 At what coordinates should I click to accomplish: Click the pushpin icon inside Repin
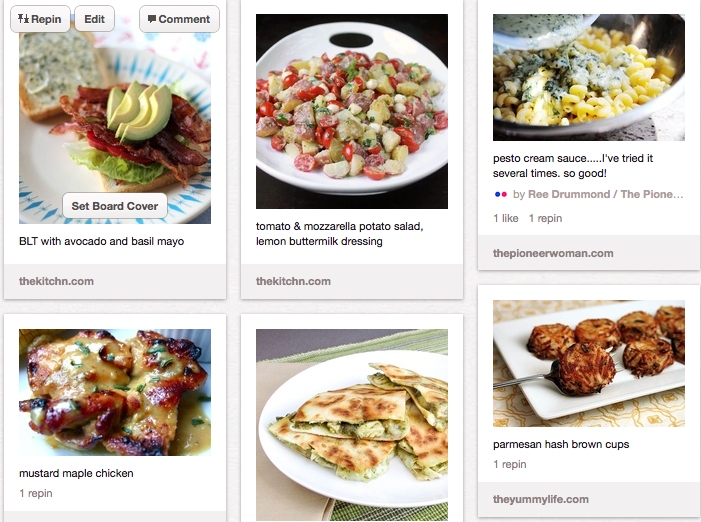(23, 19)
